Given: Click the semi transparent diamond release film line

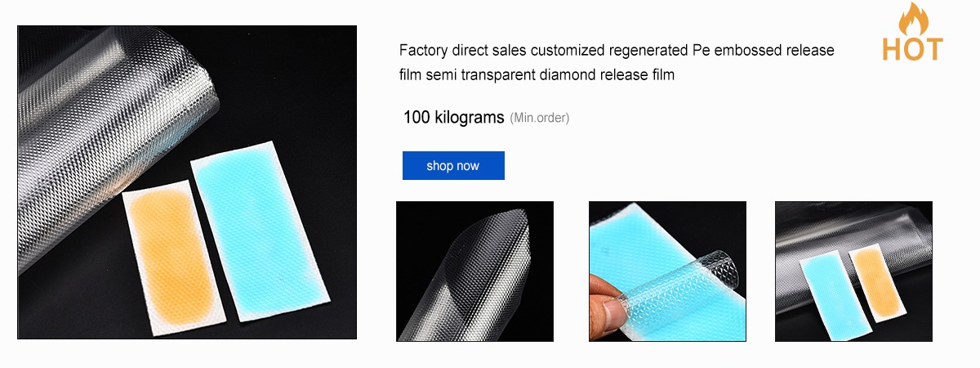Looking at the screenshot, I should [x=537, y=75].
